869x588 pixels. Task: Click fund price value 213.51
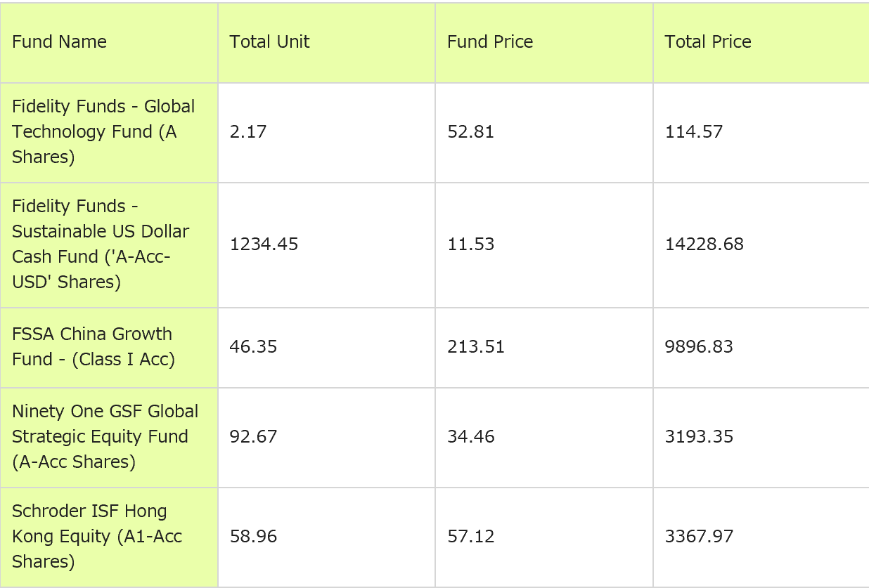click(476, 347)
